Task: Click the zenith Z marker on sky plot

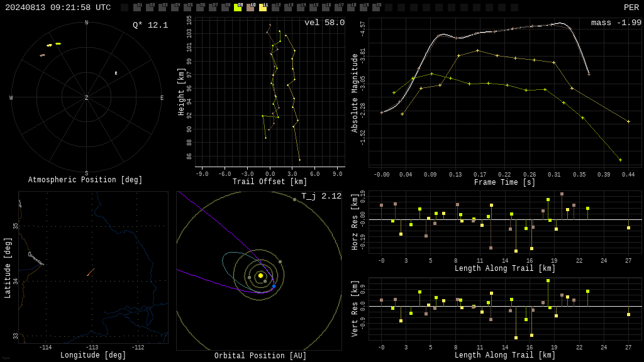Action: point(86,97)
